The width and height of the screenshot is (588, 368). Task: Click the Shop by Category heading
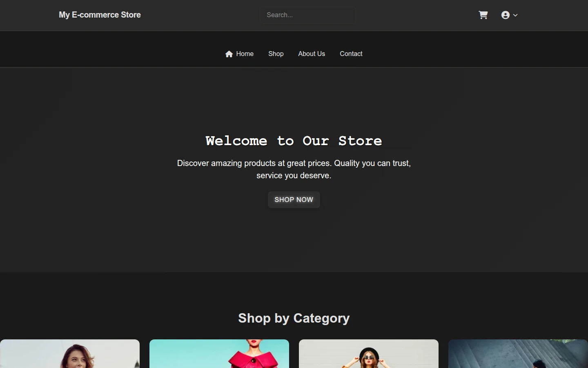click(294, 318)
